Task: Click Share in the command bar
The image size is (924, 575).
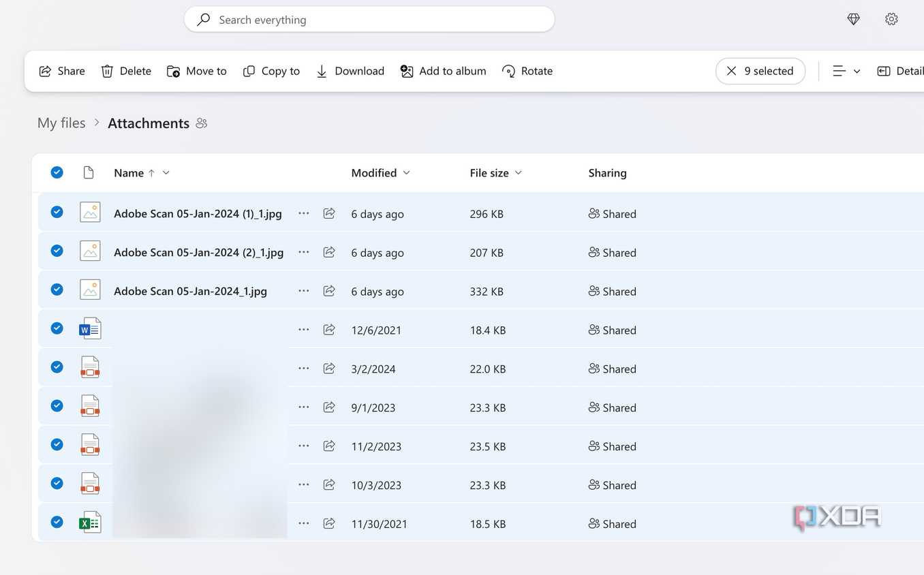Action: click(x=62, y=71)
